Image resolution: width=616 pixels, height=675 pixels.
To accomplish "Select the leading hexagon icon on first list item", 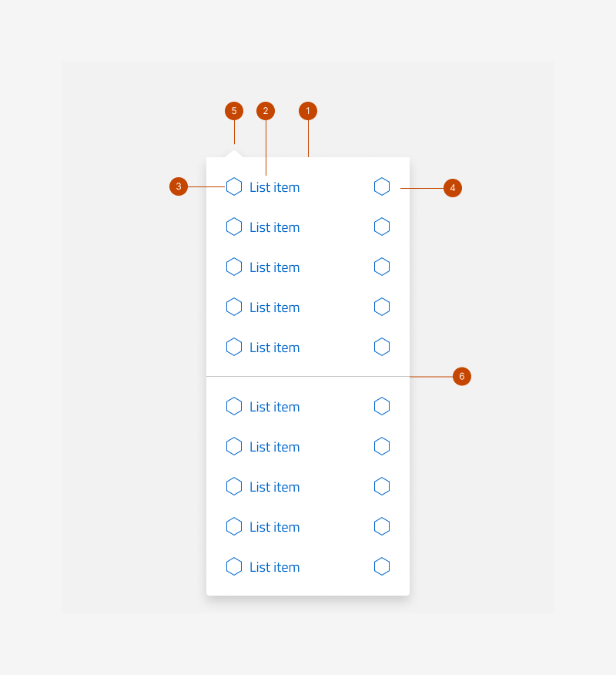I will 234,186.
